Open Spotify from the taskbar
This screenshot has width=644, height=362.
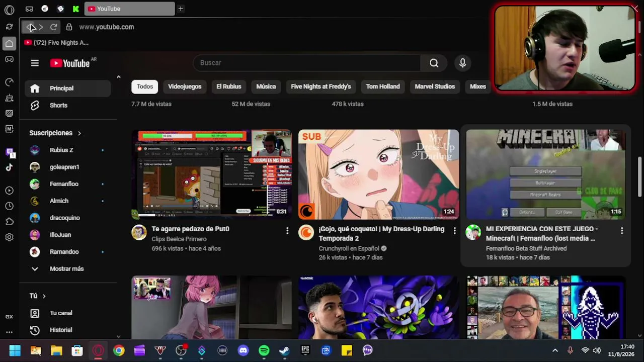264,350
